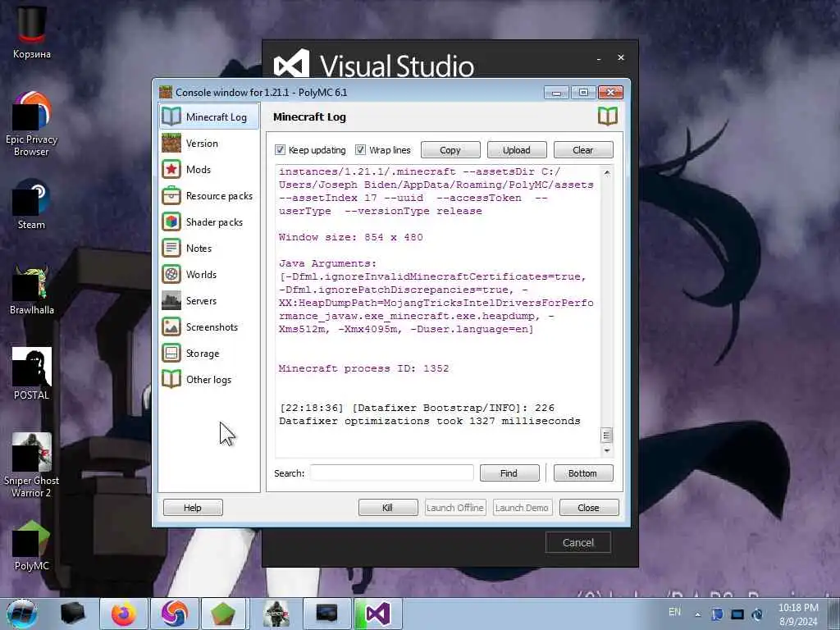This screenshot has width=840, height=630.
Task: Click the Worlds globe icon
Action: pyautogui.click(x=171, y=274)
